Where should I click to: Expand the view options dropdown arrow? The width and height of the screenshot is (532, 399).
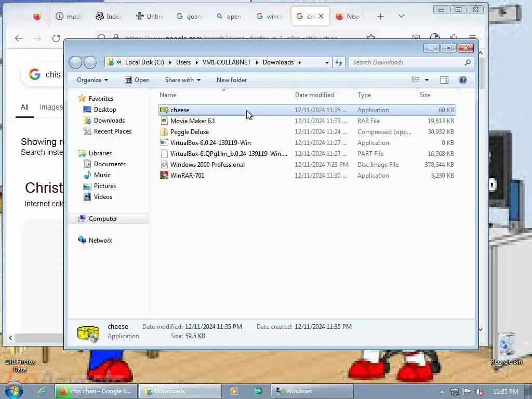[427, 80]
